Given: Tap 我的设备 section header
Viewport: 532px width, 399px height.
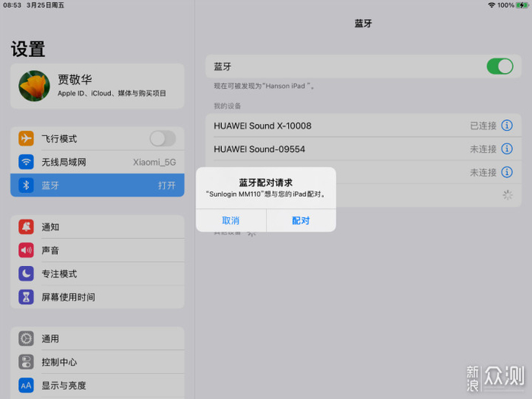Looking at the screenshot, I should pos(227,106).
